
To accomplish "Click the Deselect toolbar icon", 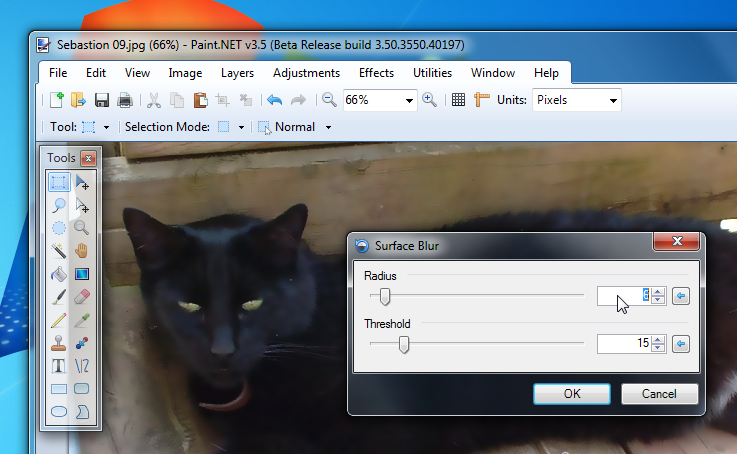I will [245, 100].
